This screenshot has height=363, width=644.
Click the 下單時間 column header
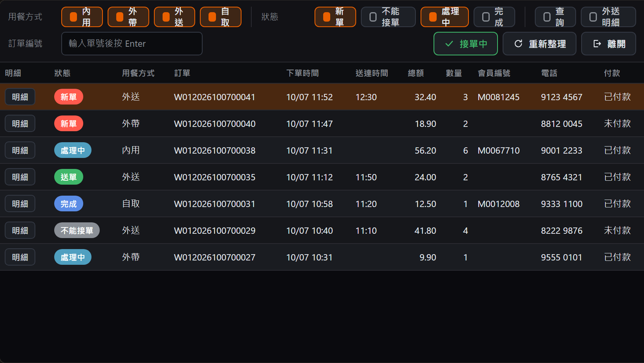(x=303, y=73)
